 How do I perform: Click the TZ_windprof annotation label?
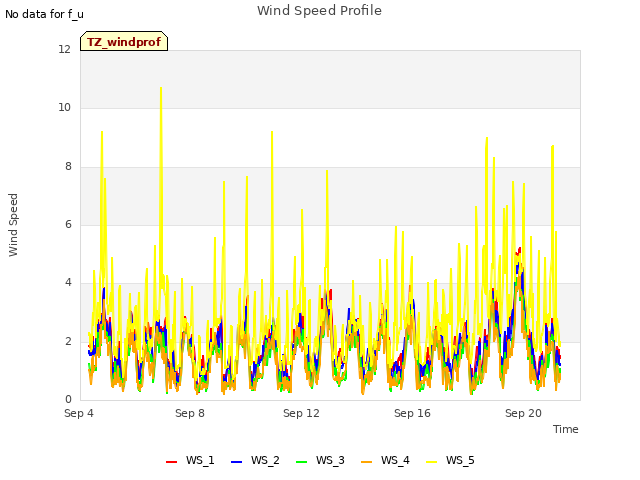(124, 41)
